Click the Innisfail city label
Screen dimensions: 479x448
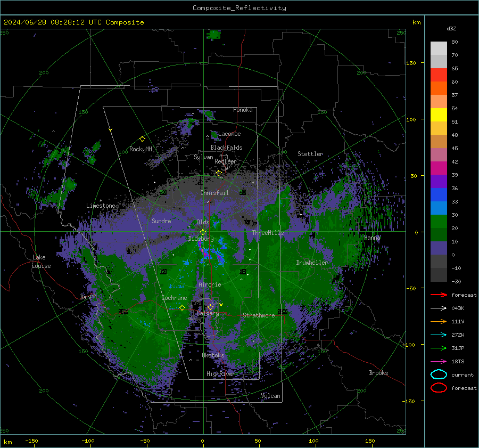point(214,193)
